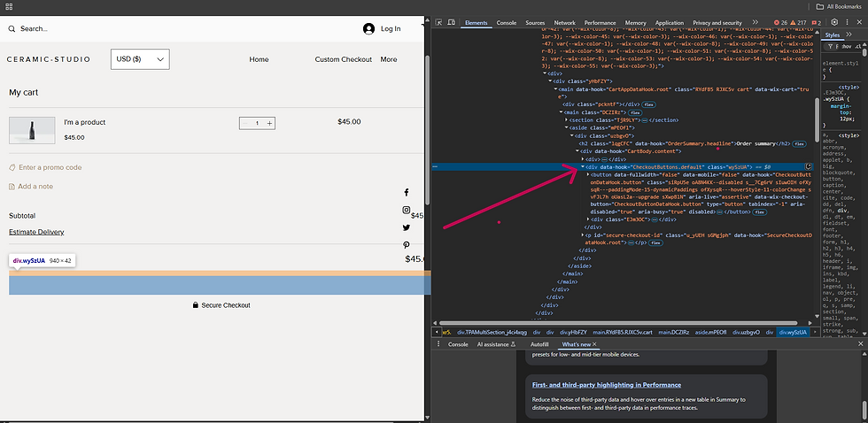Viewport: 868px width, 423px height.
Task: Expand the div class E3m3OC node
Action: (x=588, y=219)
